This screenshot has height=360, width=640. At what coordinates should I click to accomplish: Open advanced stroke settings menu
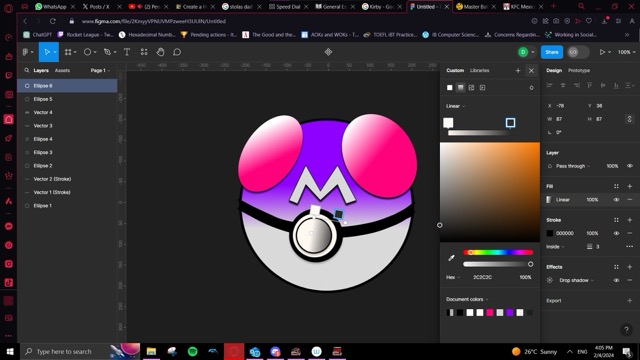[629, 247]
